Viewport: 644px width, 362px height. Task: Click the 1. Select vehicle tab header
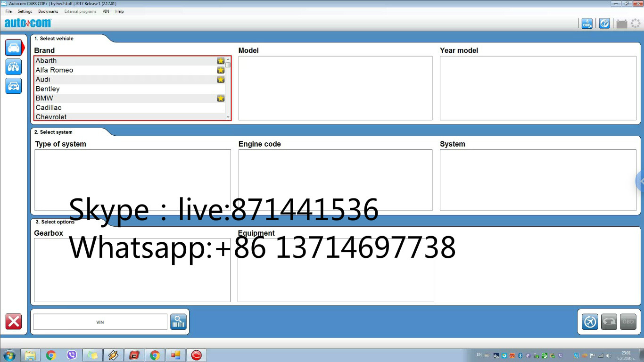click(x=54, y=39)
